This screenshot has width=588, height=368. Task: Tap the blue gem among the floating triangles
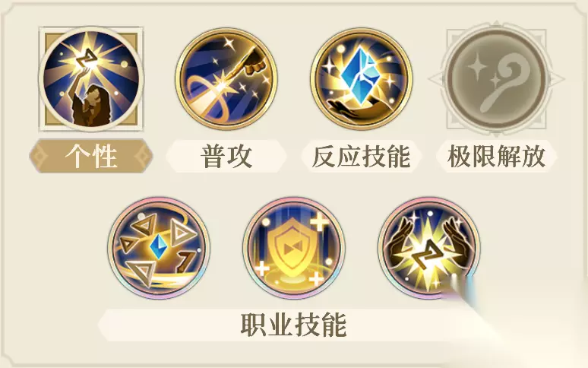(157, 247)
